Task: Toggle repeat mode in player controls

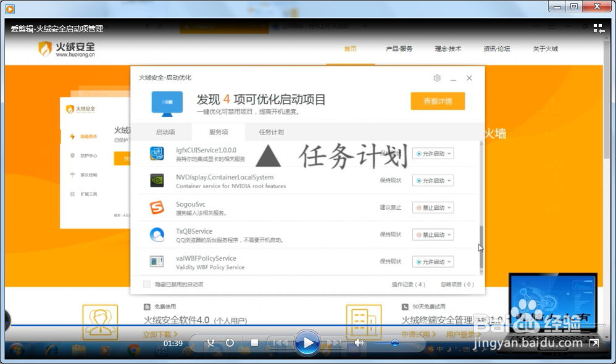Action: tap(230, 343)
